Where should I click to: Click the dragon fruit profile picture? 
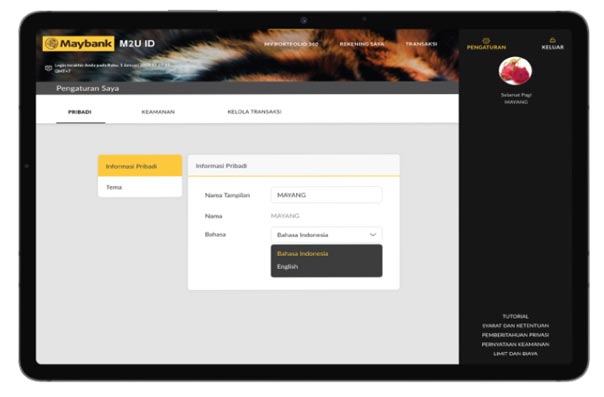515,71
